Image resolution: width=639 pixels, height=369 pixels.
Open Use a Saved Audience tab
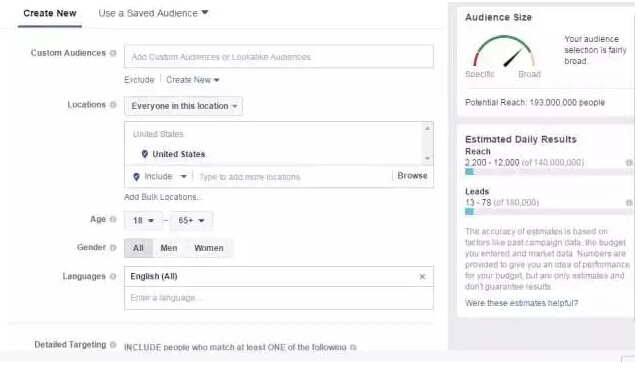click(x=153, y=13)
